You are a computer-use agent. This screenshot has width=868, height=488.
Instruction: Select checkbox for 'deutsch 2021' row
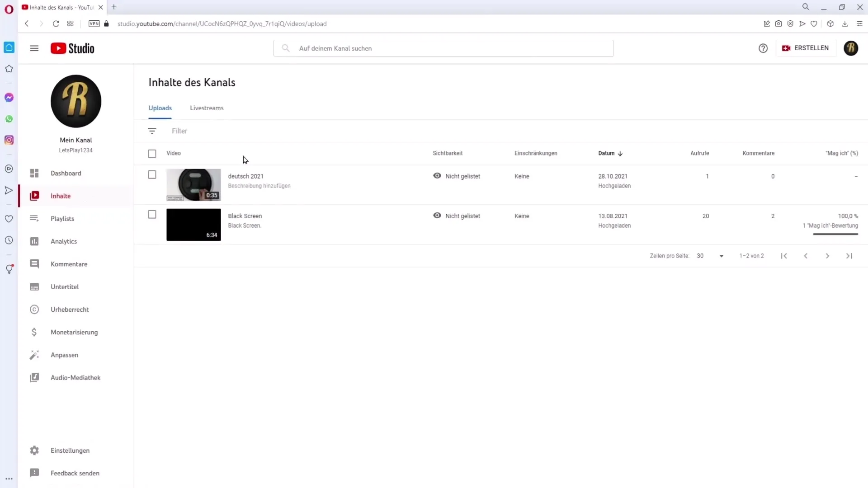pos(152,174)
